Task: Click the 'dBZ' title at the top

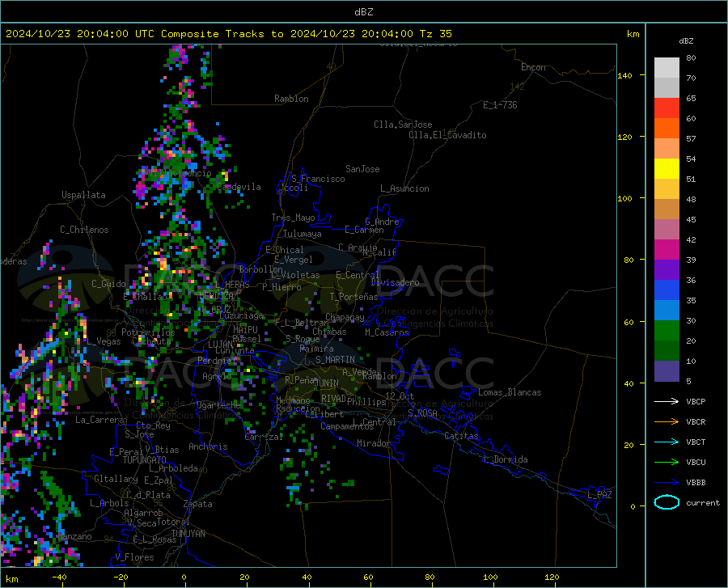Action: (x=363, y=12)
